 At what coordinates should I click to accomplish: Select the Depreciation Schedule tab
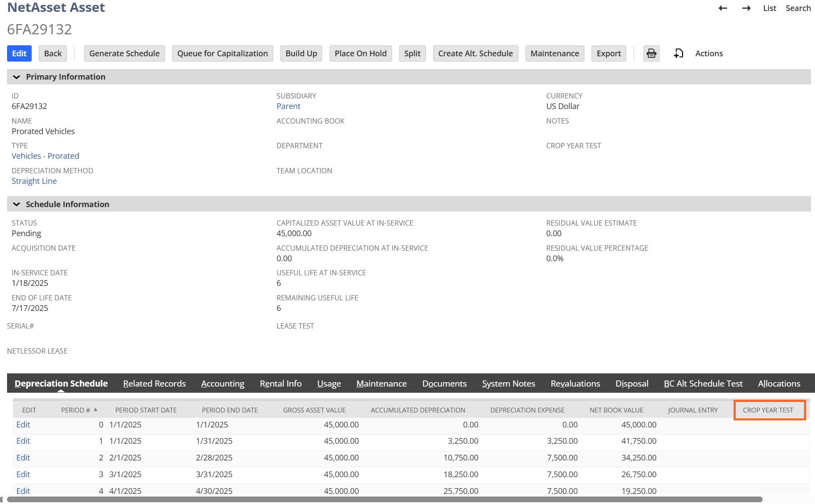[61, 383]
